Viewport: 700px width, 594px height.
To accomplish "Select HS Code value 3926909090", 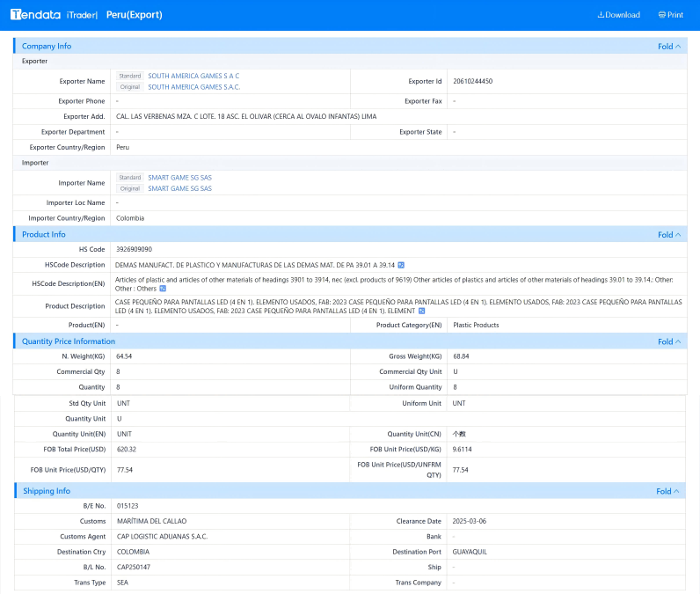I will [134, 249].
